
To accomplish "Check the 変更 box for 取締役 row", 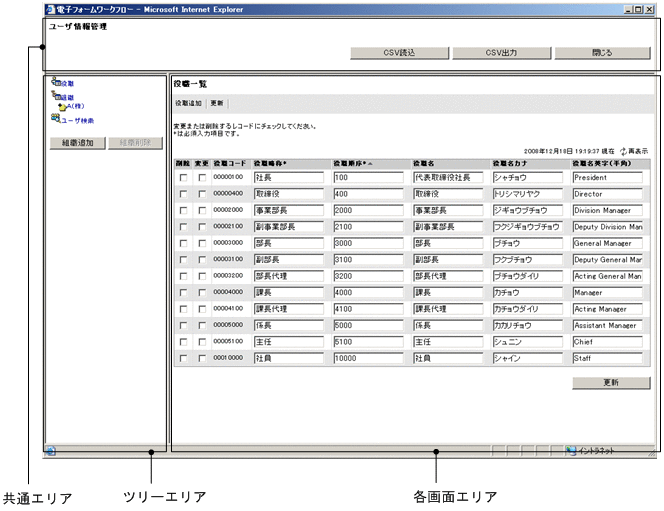I will click(x=201, y=194).
